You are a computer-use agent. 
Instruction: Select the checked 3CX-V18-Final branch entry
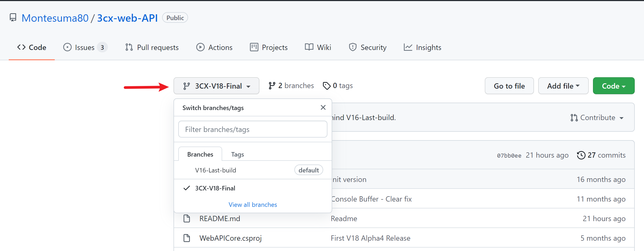pos(253,188)
